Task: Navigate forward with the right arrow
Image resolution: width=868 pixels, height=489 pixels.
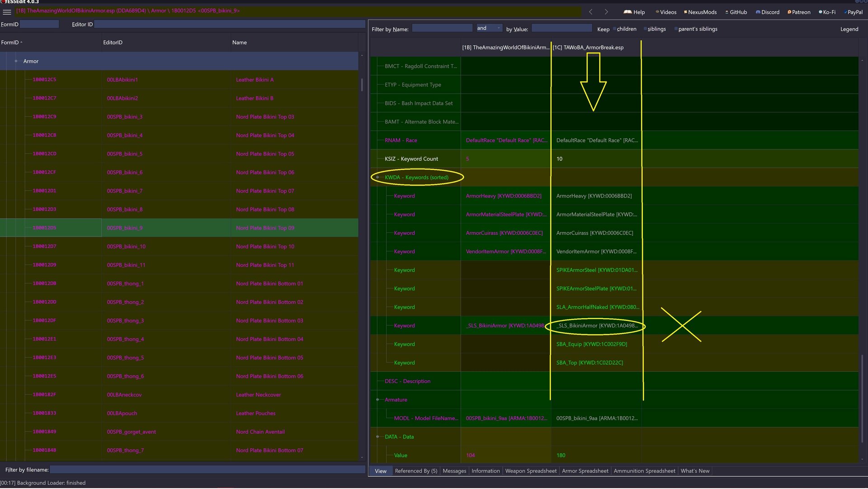Action: pyautogui.click(x=606, y=12)
